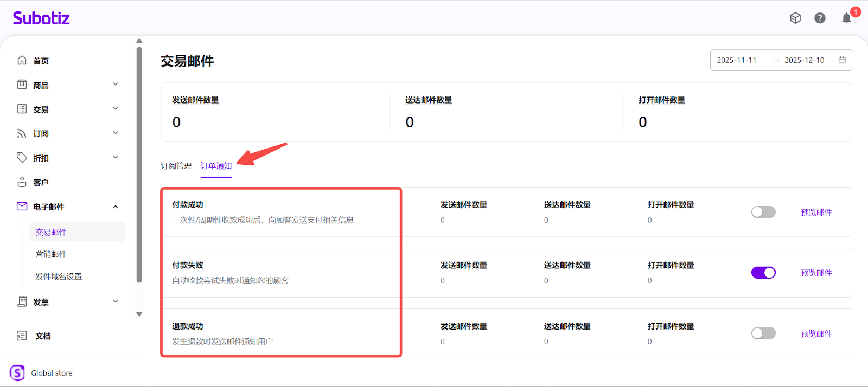Enable the 付款成功 email toggle
The height and width of the screenshot is (387, 868).
[763, 212]
